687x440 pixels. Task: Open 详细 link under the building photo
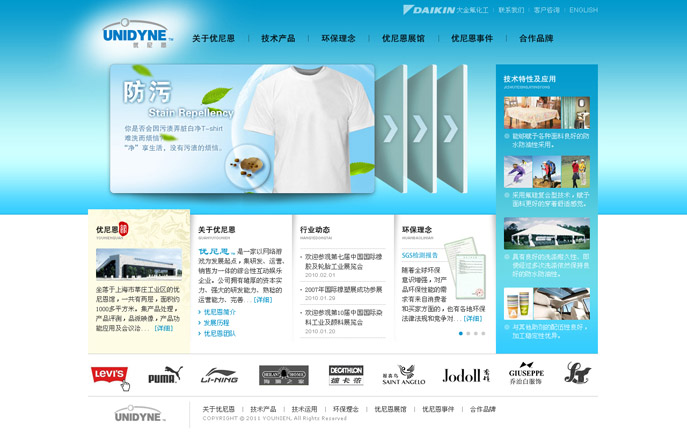[x=164, y=328]
